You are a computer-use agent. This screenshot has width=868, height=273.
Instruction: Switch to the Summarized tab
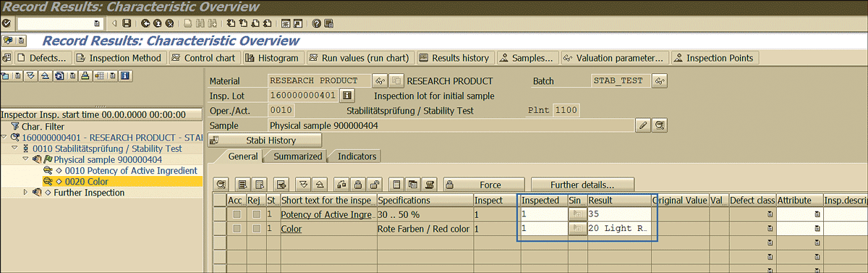pos(297,156)
